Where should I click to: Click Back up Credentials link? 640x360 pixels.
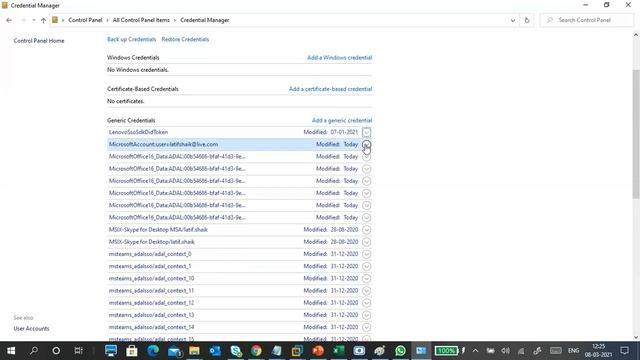pos(131,39)
